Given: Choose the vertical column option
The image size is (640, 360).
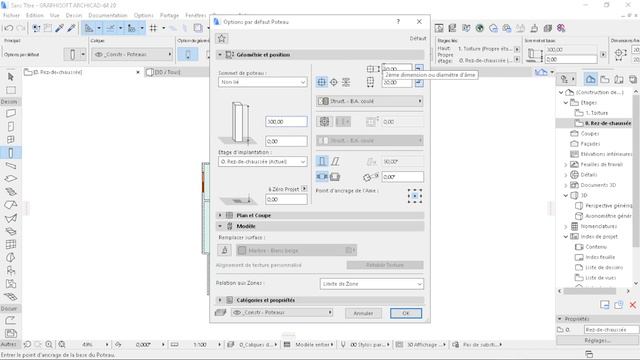Looking at the screenshot, I should [322, 161].
